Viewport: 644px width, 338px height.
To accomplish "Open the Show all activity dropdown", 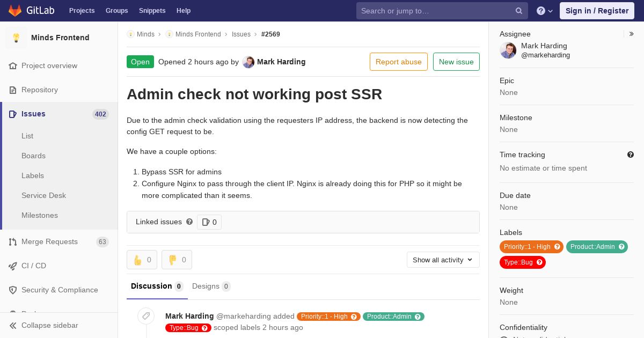I will (x=443, y=260).
